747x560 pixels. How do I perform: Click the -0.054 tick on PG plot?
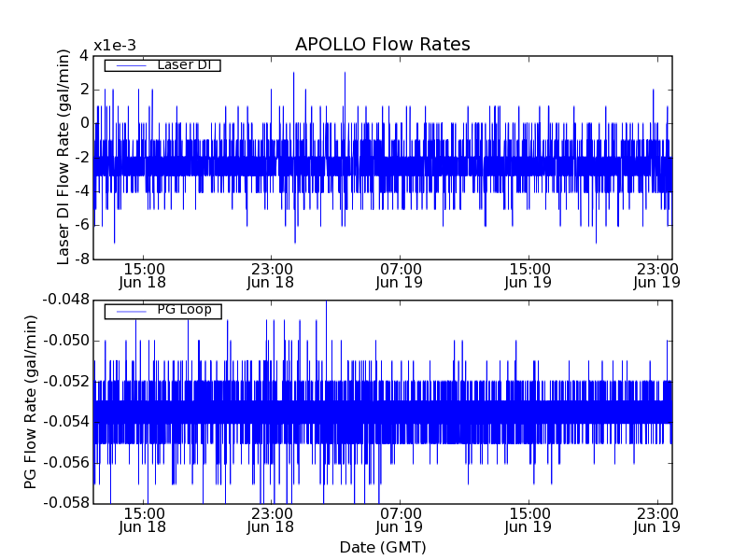[65, 422]
